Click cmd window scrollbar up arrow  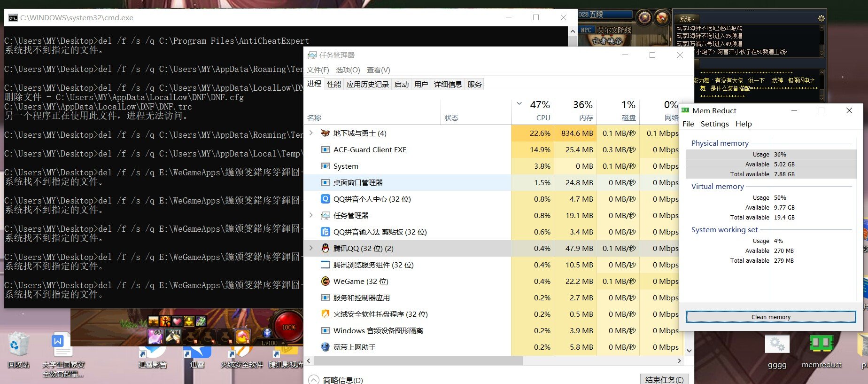(573, 31)
